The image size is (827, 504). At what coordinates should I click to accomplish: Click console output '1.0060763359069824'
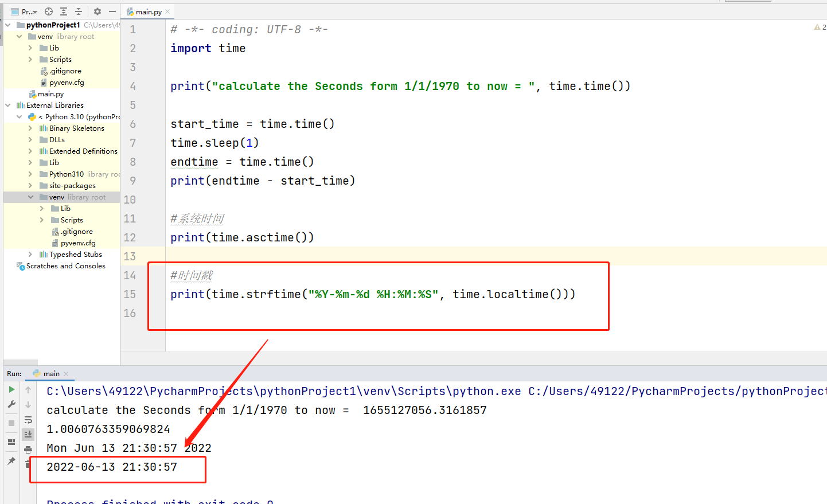[108, 429]
